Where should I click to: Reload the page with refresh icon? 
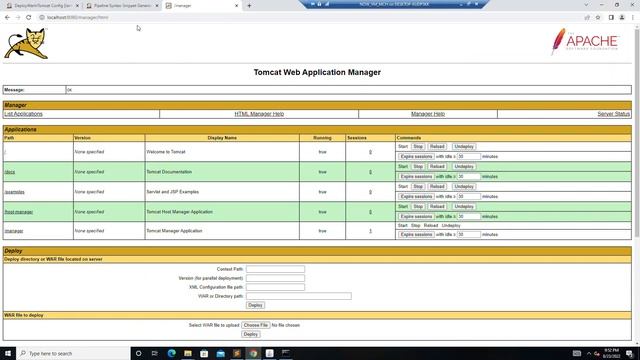29,18
